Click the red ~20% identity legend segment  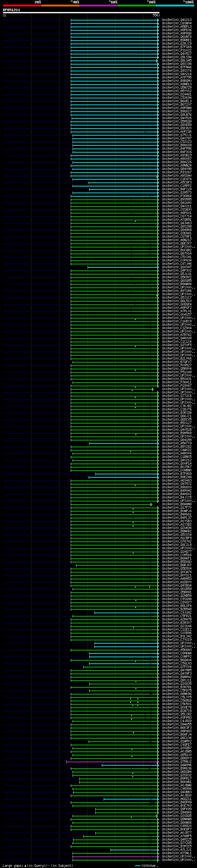pyautogui.click(x=22, y=6)
